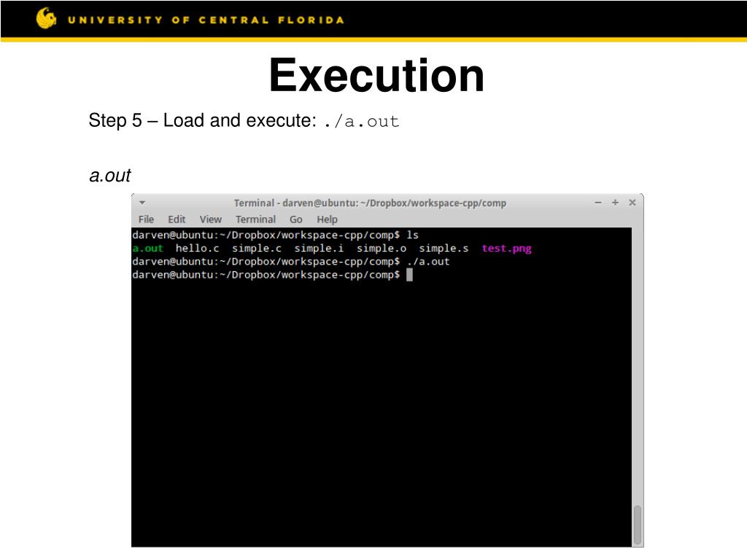Click the UCF Pegasus logo
This screenshot has height=560, width=747.
coord(46,18)
